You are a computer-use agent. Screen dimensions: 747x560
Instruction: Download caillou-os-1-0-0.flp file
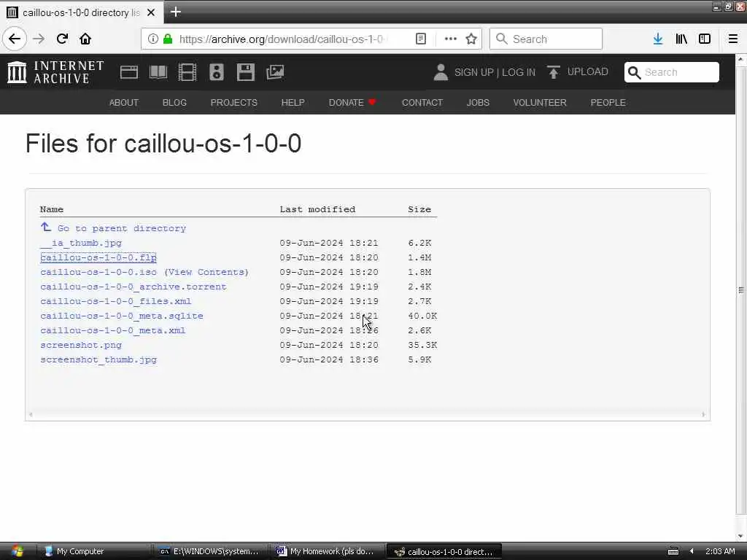pyautogui.click(x=98, y=257)
